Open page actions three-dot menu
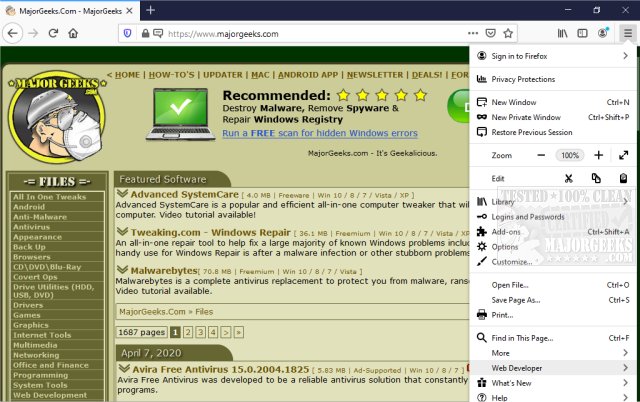Image resolution: width=640 pixels, height=402 pixels. (x=473, y=33)
